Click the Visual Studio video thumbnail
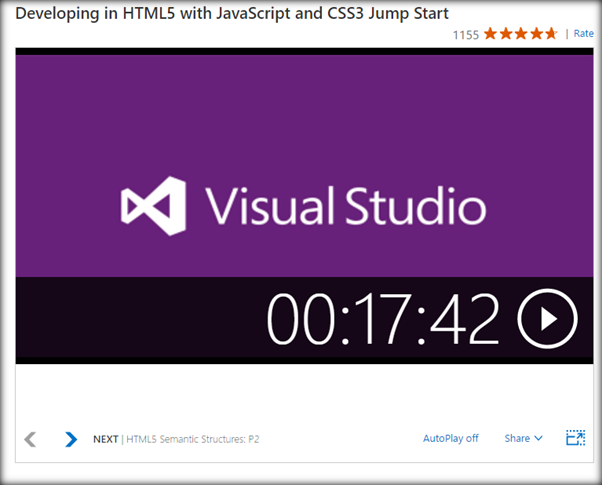 [304, 205]
